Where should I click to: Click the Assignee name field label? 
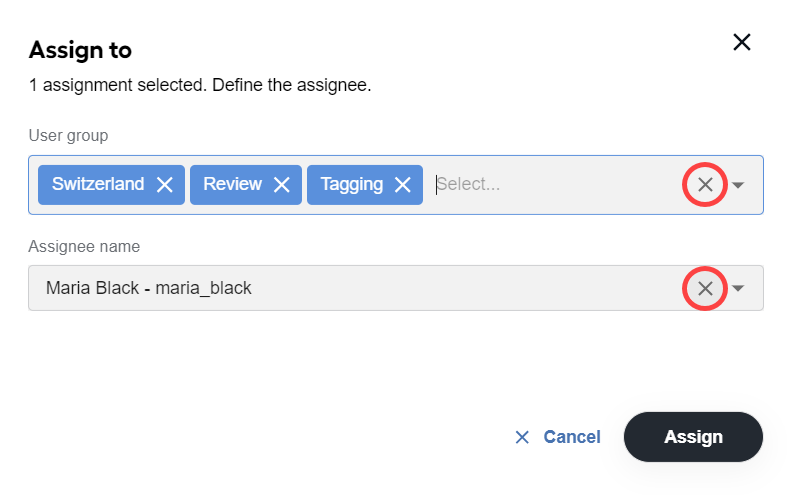click(x=84, y=246)
